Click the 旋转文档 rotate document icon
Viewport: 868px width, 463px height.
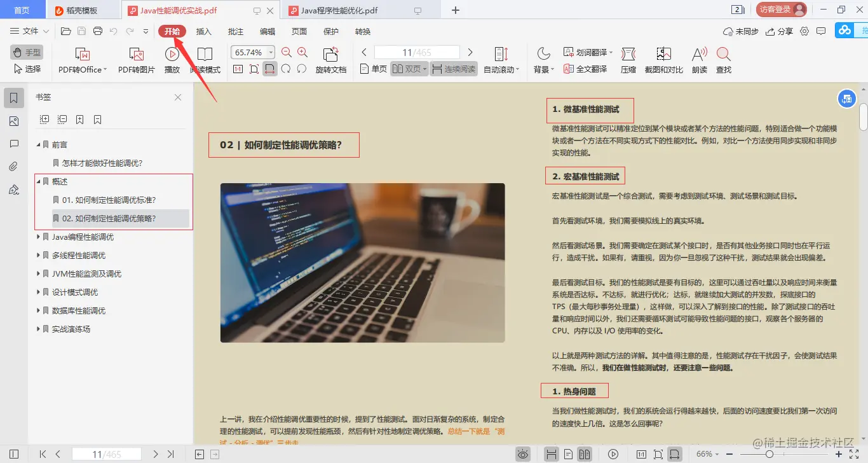point(330,60)
